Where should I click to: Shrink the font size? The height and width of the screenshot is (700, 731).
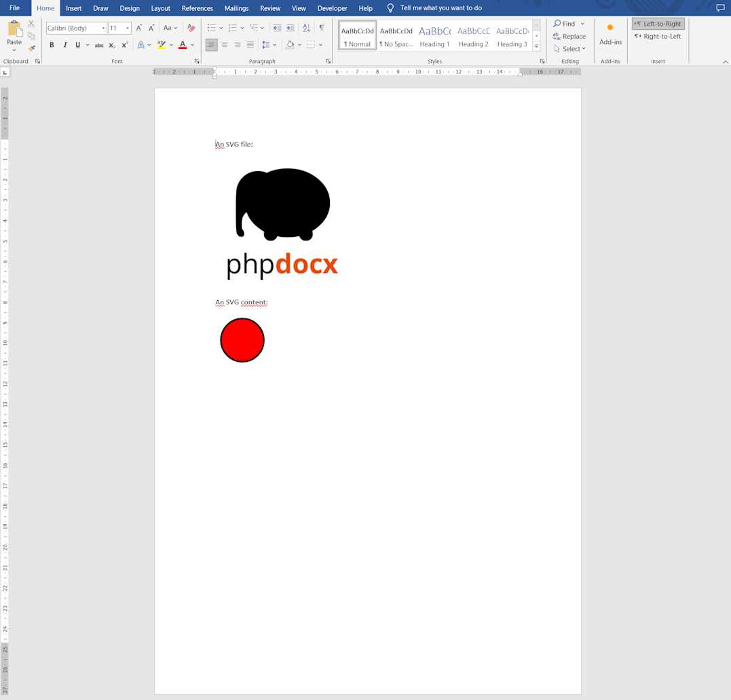click(151, 28)
